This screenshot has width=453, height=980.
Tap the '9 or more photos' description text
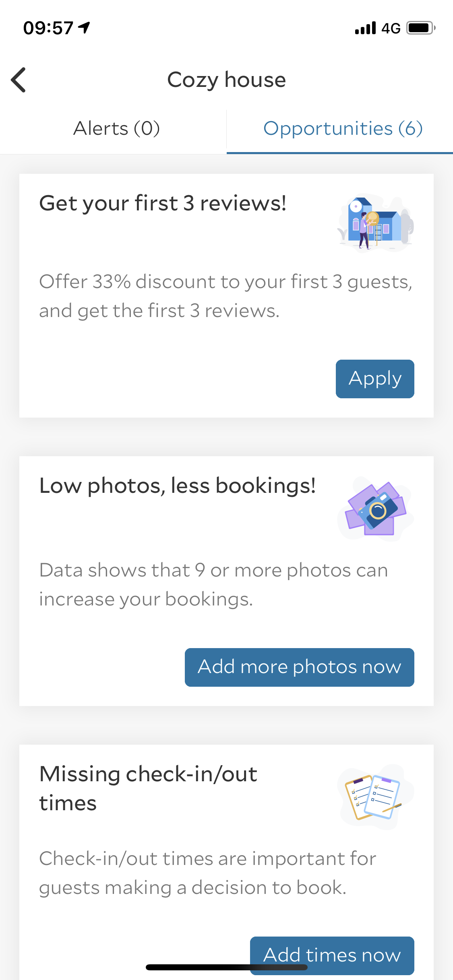(213, 585)
